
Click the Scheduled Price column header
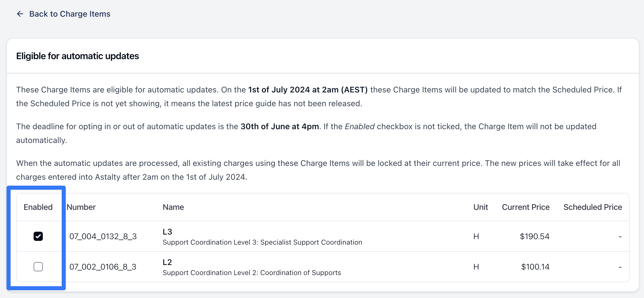point(593,207)
